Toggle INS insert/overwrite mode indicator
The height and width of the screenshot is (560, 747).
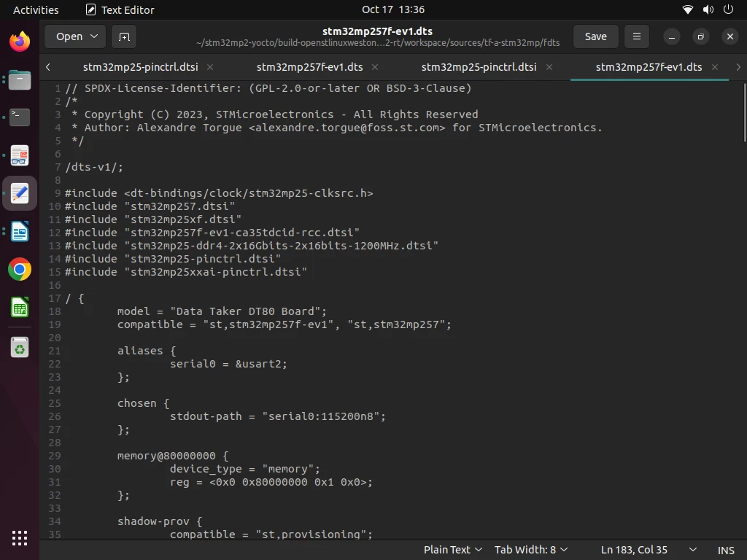(726, 550)
